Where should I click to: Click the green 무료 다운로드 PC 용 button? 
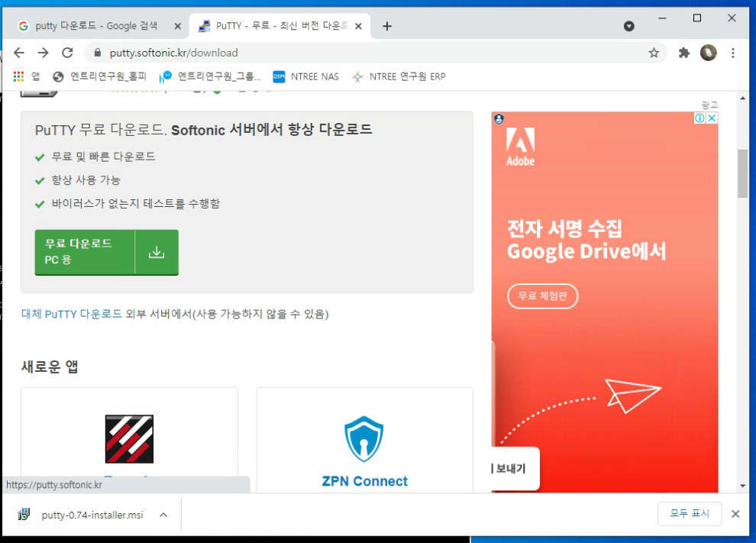click(107, 252)
